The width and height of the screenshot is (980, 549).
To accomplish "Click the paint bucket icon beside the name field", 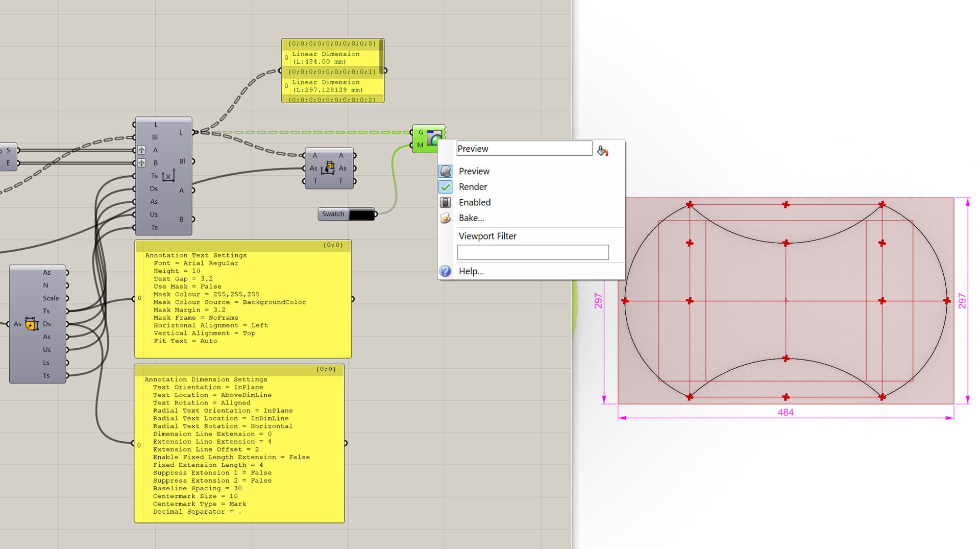I will 603,151.
